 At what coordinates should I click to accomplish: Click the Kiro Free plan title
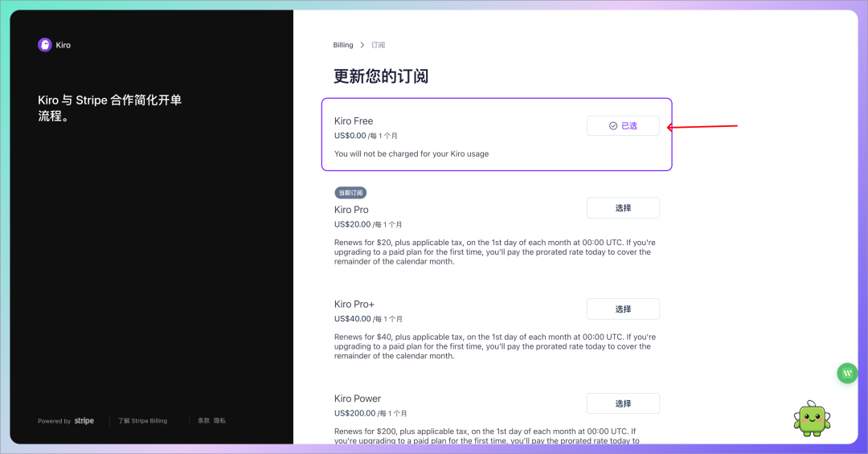click(354, 121)
